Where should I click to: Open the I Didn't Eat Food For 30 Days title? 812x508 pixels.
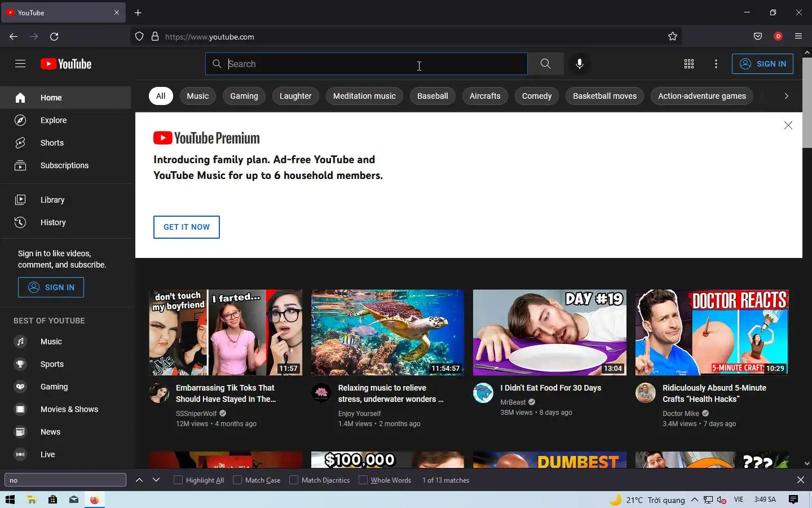click(550, 388)
